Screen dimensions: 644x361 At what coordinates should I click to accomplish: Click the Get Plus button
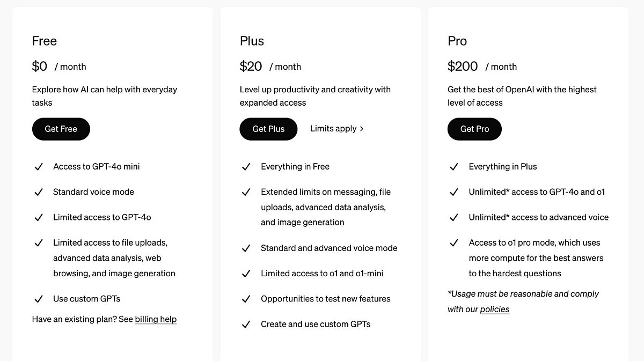click(x=268, y=129)
